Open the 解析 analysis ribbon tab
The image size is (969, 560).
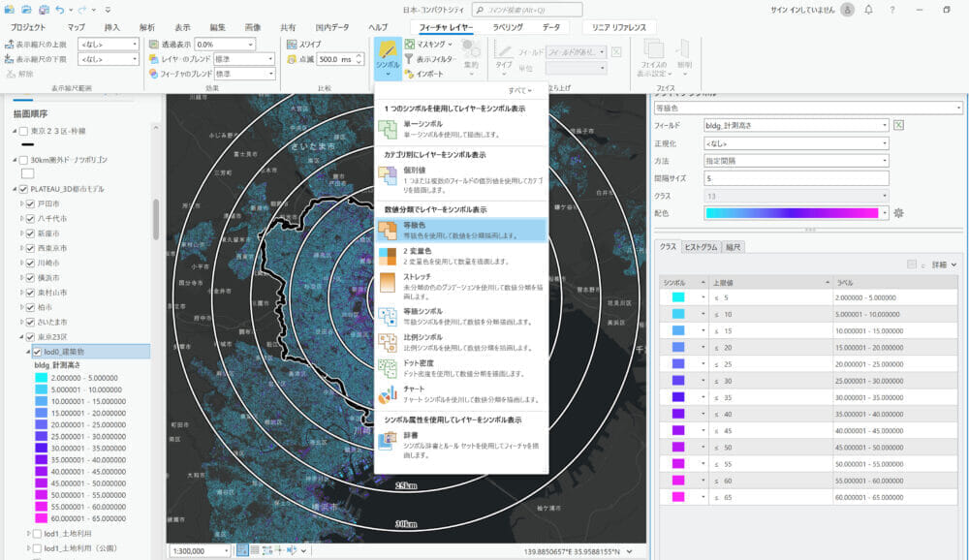click(147, 27)
